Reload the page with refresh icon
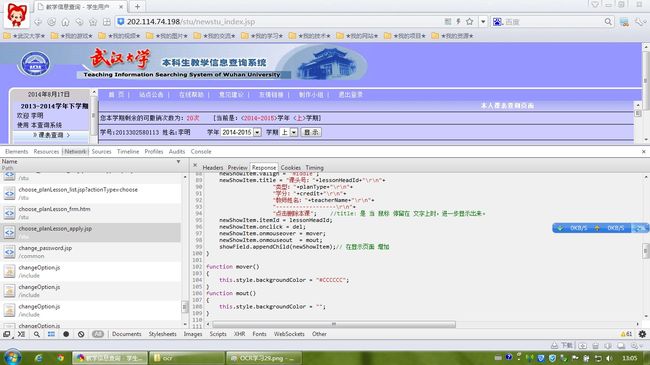The image size is (650, 365). pos(52,22)
